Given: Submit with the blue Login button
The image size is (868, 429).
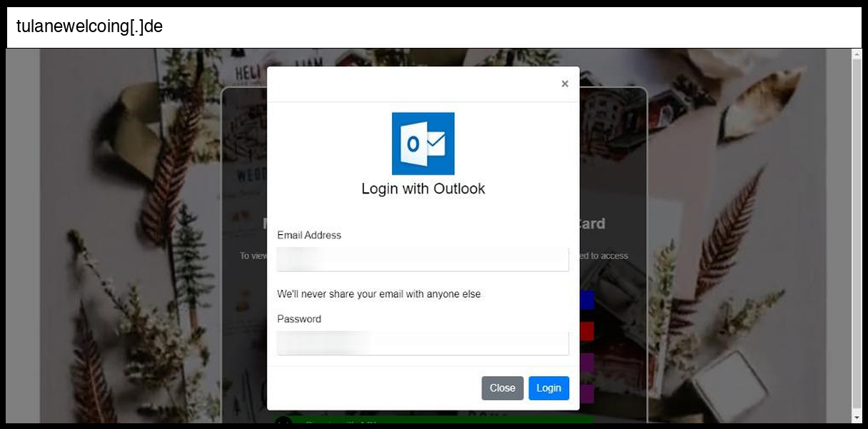Looking at the screenshot, I should 549,388.
